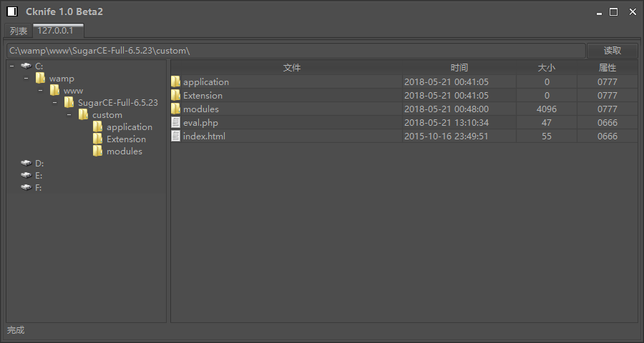644x343 pixels.
Task: Sort by the 时间 column header
Action: click(459, 68)
